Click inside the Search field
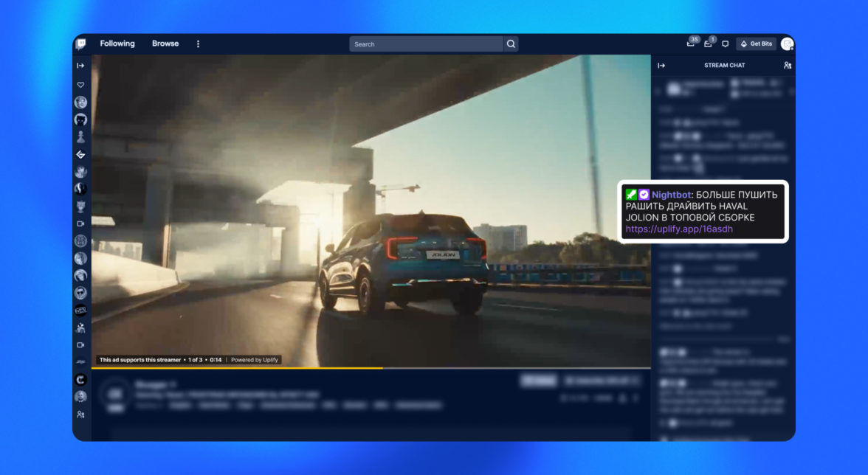The height and width of the screenshot is (475, 868). pos(426,44)
